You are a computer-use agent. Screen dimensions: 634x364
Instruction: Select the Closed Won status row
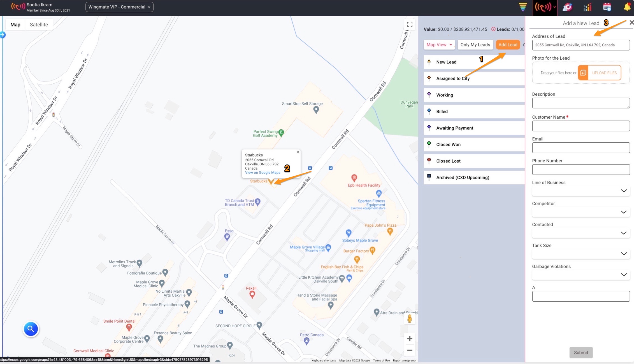[x=474, y=145]
